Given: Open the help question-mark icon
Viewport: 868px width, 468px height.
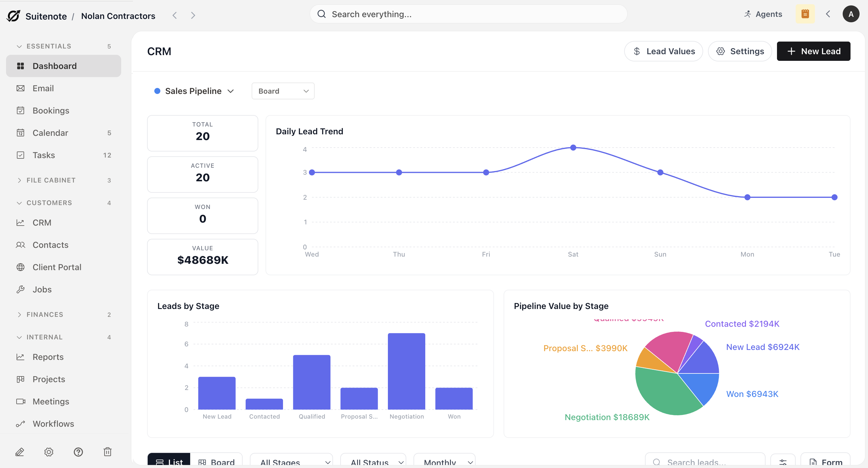Looking at the screenshot, I should [x=78, y=452].
